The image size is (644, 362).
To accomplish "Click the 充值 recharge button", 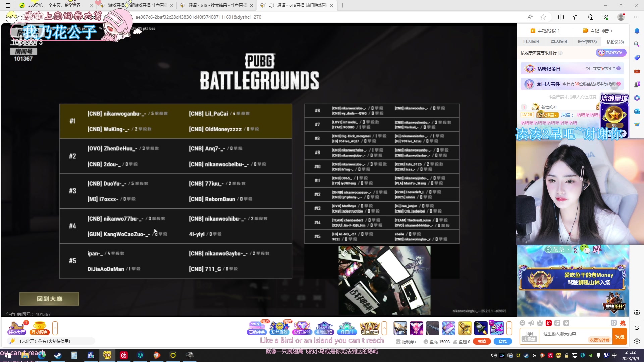I will tap(482, 342).
